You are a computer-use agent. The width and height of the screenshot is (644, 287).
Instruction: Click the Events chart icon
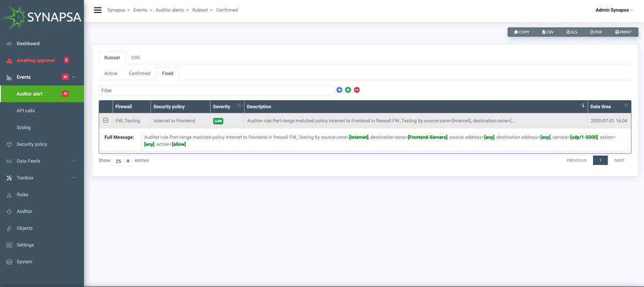(x=9, y=78)
